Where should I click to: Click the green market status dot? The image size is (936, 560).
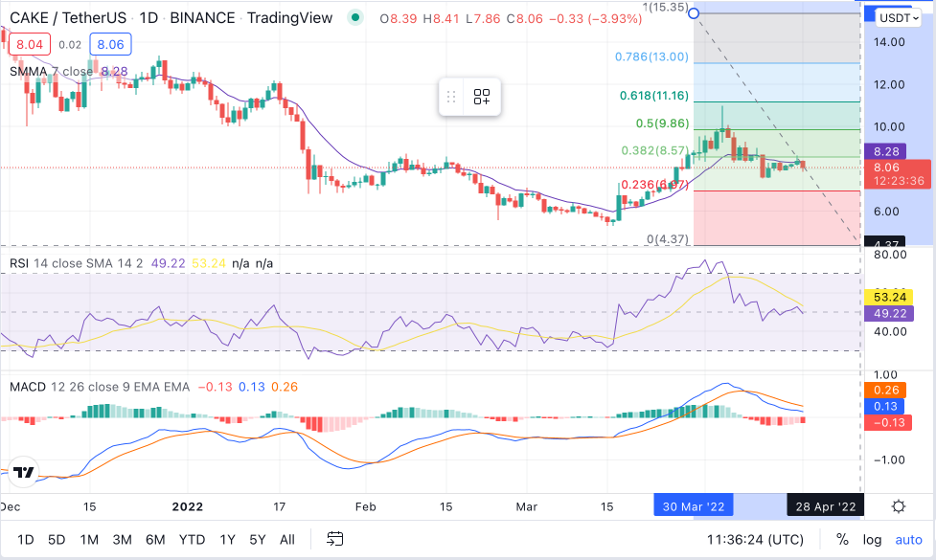coord(355,18)
